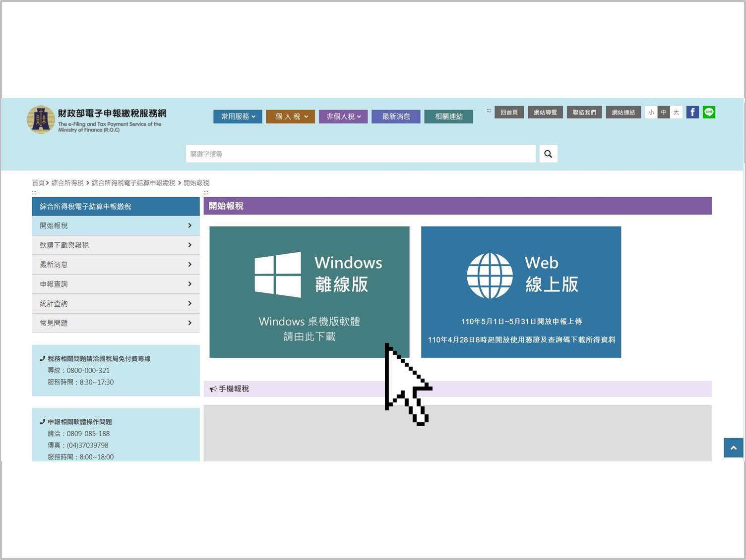Select 開始報稅 in the sidebar

click(x=116, y=225)
